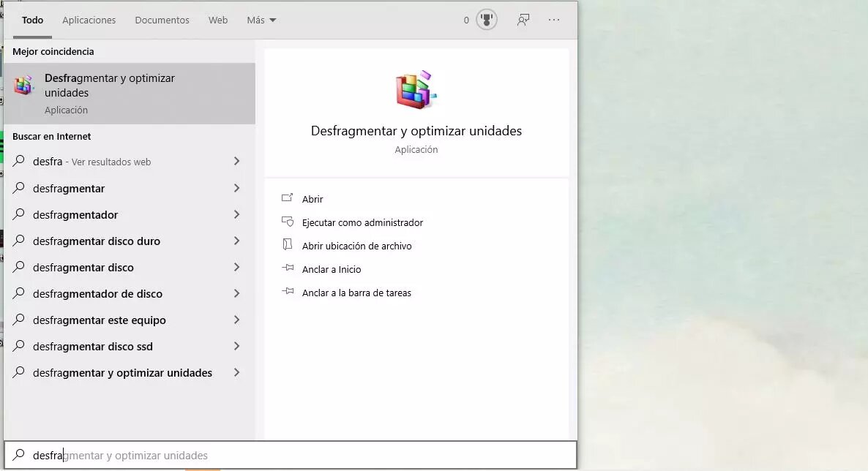
Task: Switch to the Aplicaciones tab
Action: [x=89, y=20]
